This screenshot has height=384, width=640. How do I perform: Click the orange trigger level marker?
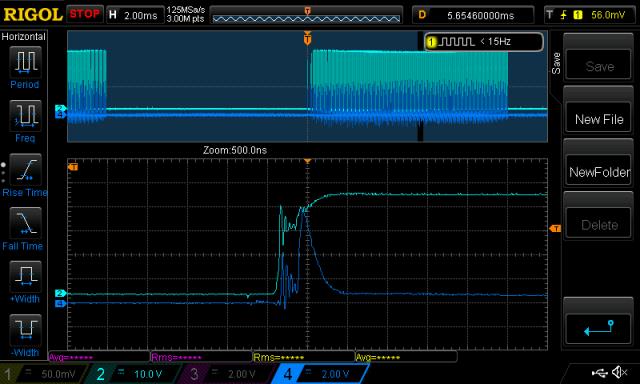[555, 229]
